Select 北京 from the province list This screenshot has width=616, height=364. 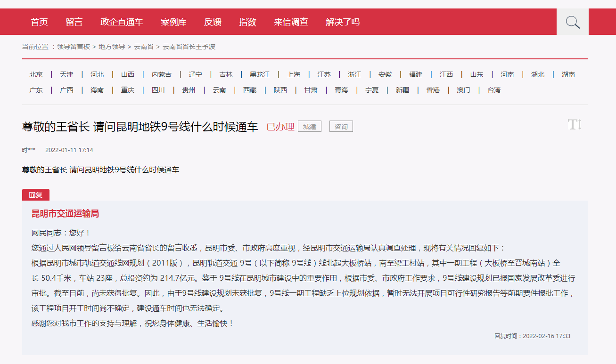(36, 74)
